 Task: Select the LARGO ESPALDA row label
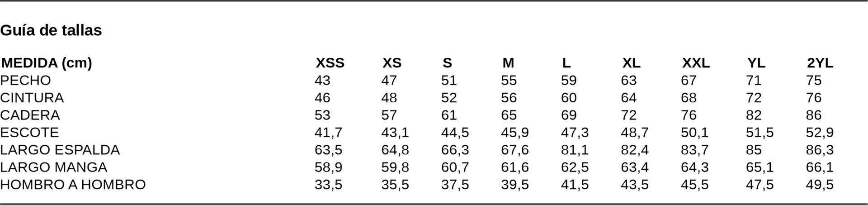coord(60,150)
